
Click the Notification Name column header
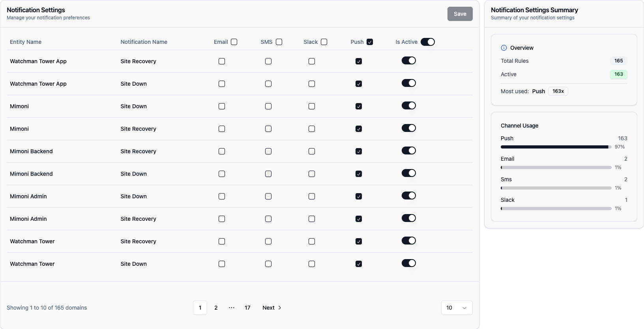pos(144,42)
